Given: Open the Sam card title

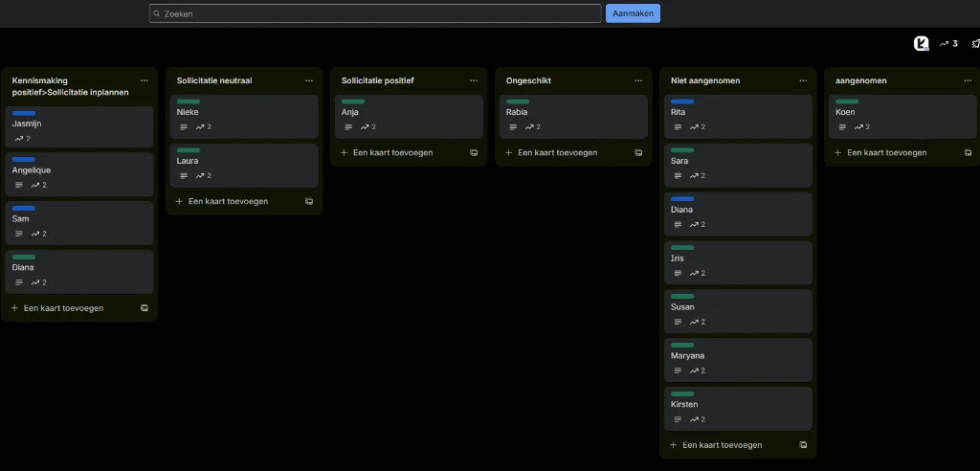Looking at the screenshot, I should pos(21,219).
